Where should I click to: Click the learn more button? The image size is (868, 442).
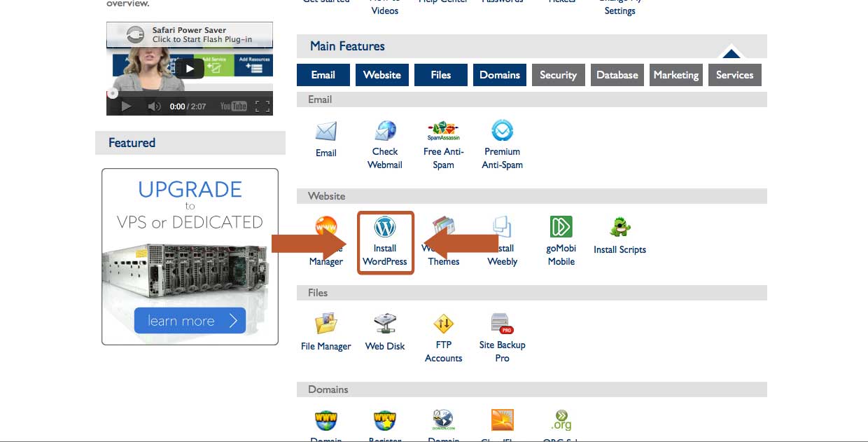click(190, 321)
